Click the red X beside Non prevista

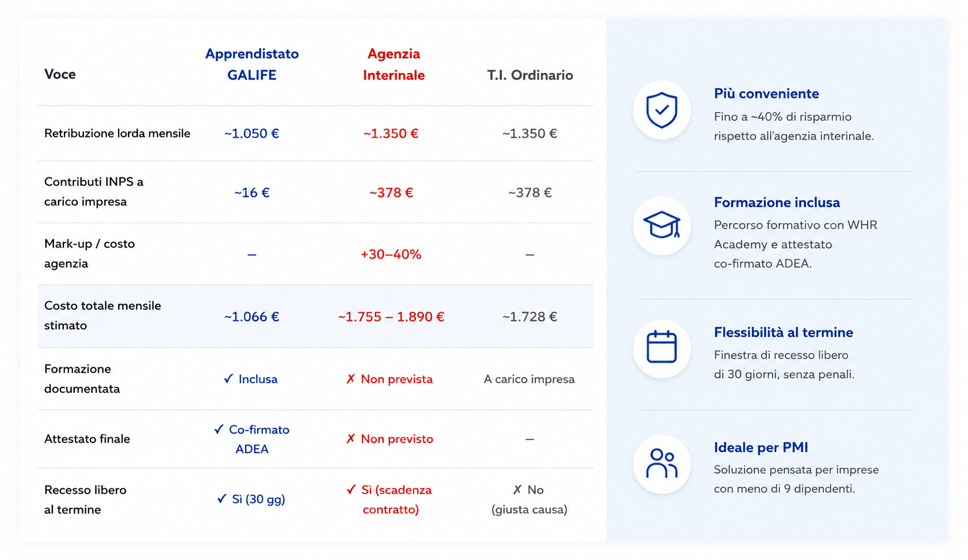(351, 379)
